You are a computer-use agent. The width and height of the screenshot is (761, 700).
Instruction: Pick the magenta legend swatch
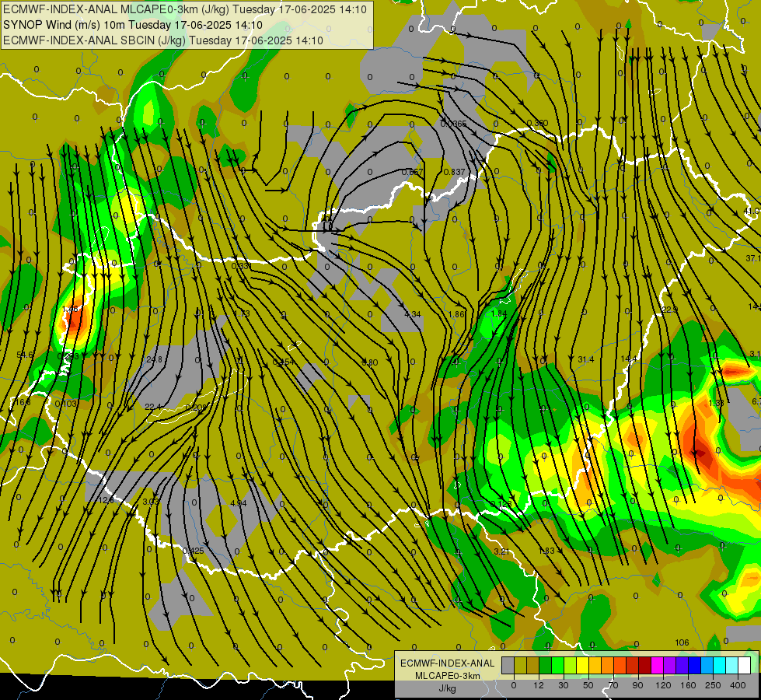pos(658,665)
